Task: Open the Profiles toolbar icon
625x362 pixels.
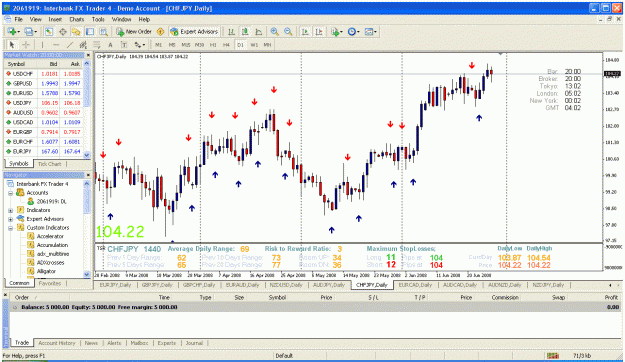Action: pyautogui.click(x=28, y=31)
